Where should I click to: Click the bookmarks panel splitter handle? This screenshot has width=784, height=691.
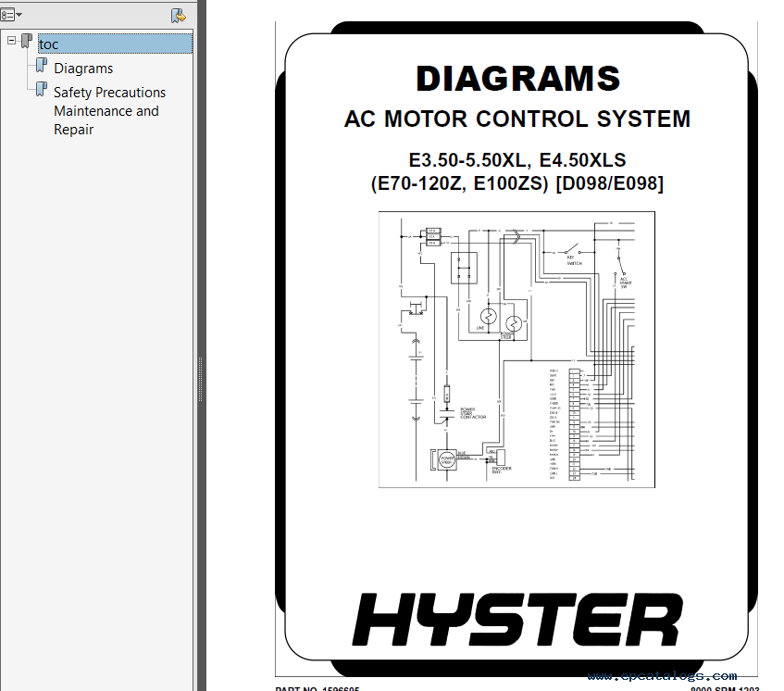click(201, 379)
